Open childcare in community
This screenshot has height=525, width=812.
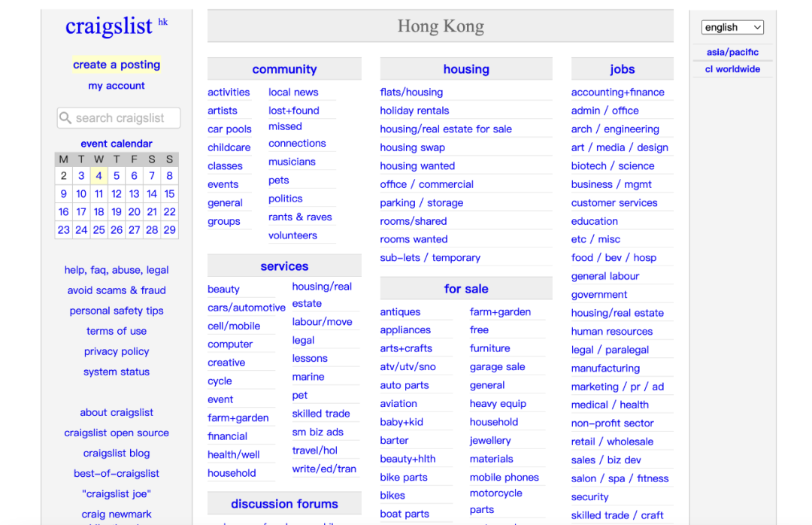point(229,147)
